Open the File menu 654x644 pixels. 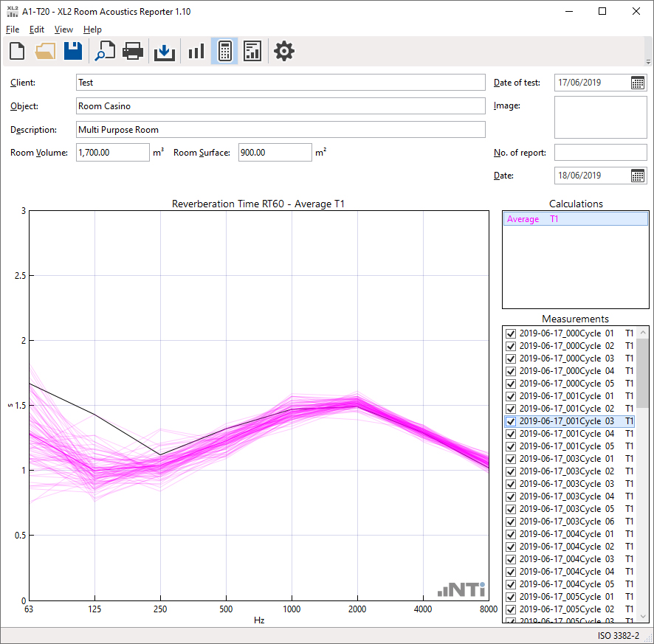13,30
